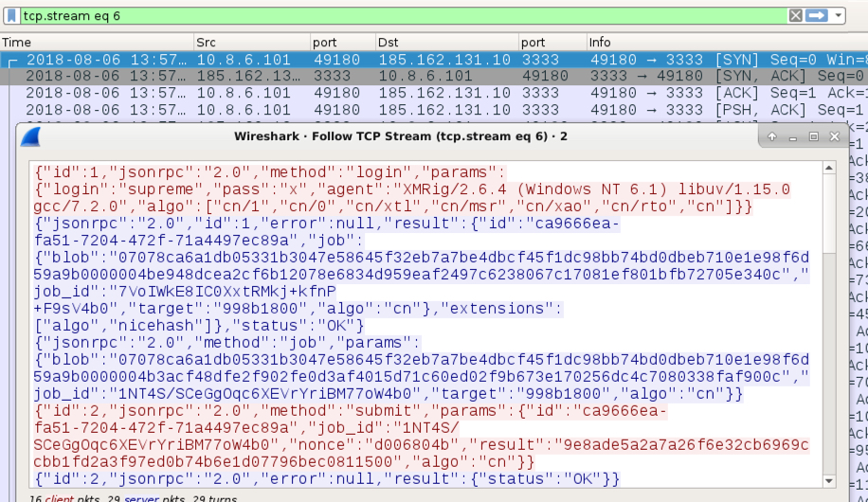The image size is (868, 502).
Task: Click the job_id "1NT4S/SCeGgOqc6XEVrYriBM77oW4b0" target line
Action: tap(389, 393)
